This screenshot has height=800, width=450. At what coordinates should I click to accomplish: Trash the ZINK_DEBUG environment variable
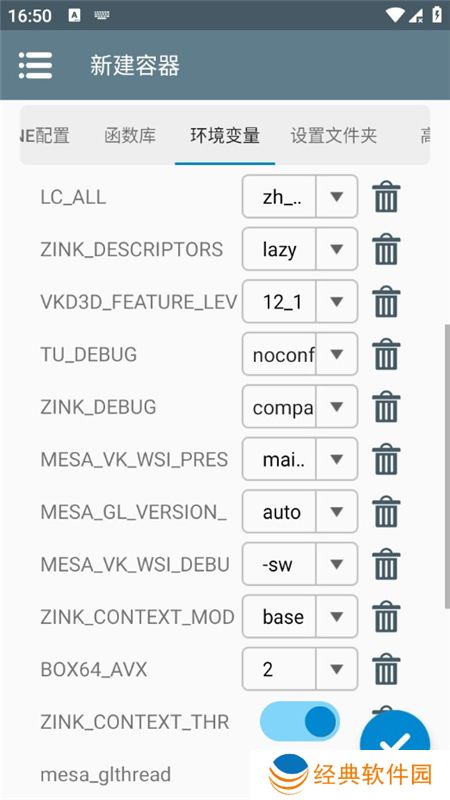point(386,407)
